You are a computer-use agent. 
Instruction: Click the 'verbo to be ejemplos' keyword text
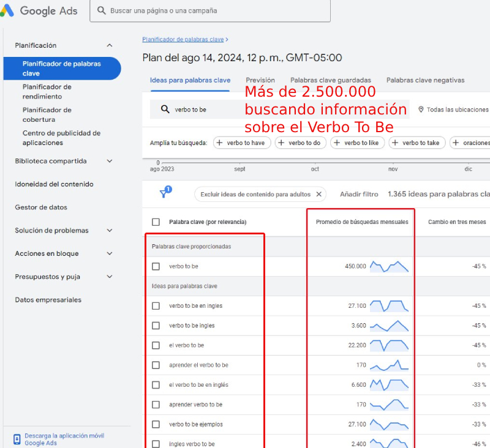click(196, 424)
